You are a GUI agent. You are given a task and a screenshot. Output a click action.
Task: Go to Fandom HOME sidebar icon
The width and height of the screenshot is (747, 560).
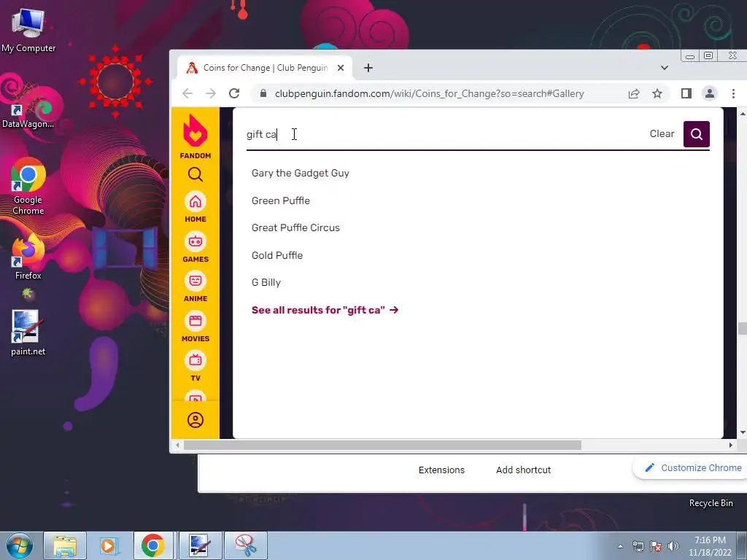196,208
